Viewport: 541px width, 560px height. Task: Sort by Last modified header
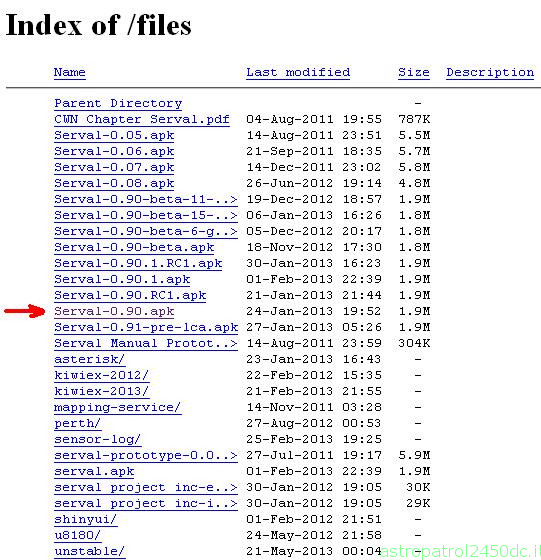[x=298, y=72]
